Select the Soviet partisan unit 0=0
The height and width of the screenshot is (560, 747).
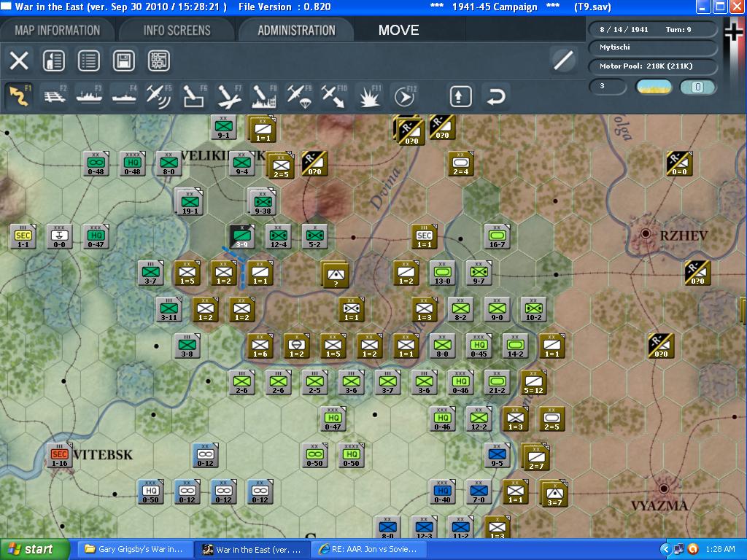pos(679,164)
